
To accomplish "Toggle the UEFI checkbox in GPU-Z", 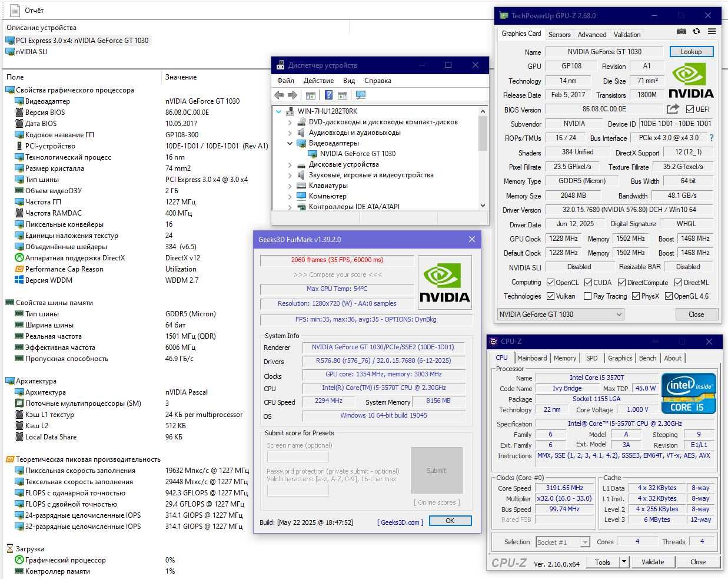I will coord(690,109).
